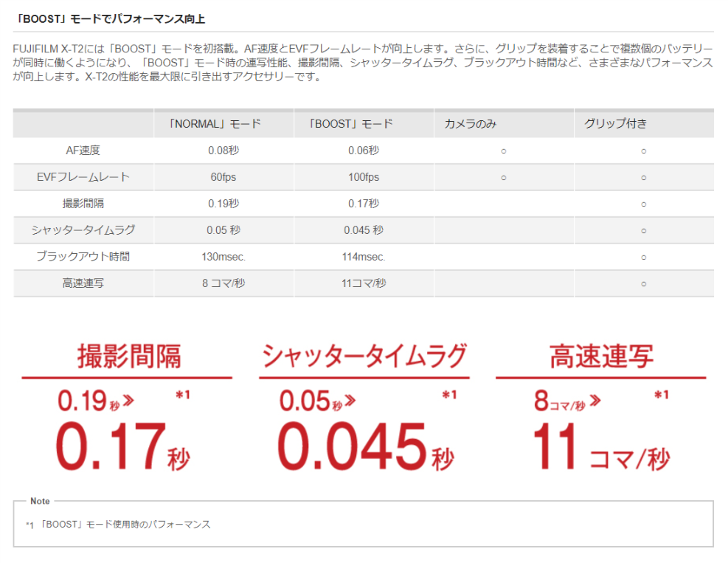Click the 0.05 秒 table cell
This screenshot has width=728, height=563.
click(223, 230)
